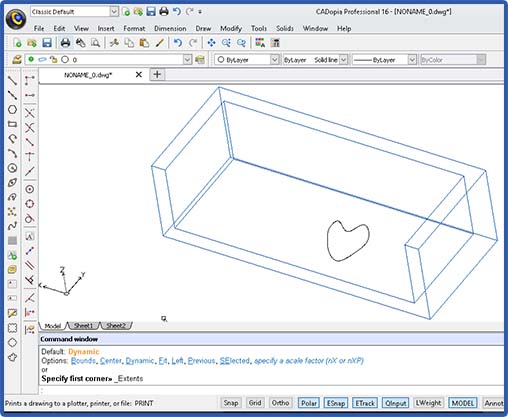Toggle the layer 0 lock icon

pos(53,60)
